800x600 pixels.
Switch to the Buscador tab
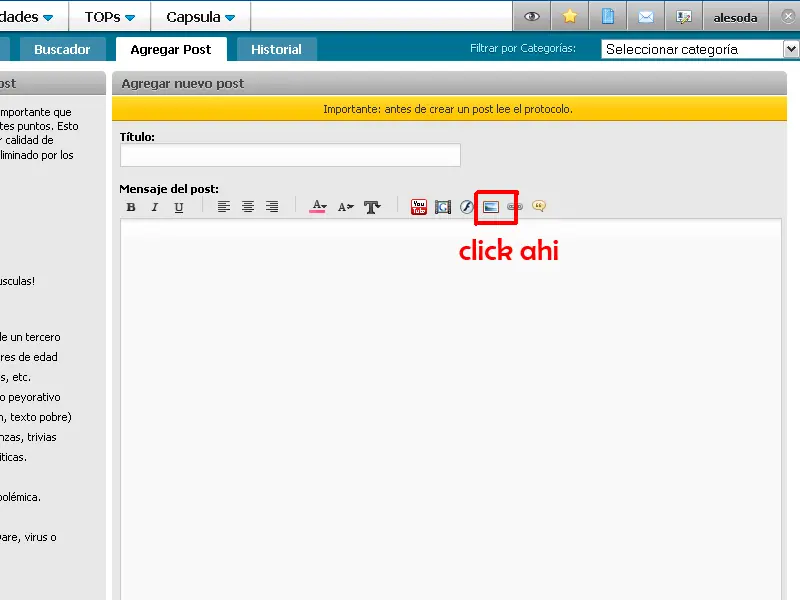point(62,49)
